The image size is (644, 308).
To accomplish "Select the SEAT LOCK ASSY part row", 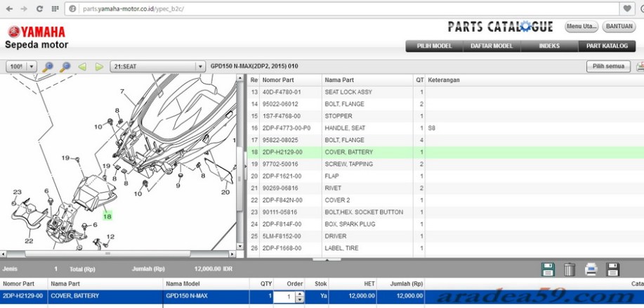I will tap(348, 92).
